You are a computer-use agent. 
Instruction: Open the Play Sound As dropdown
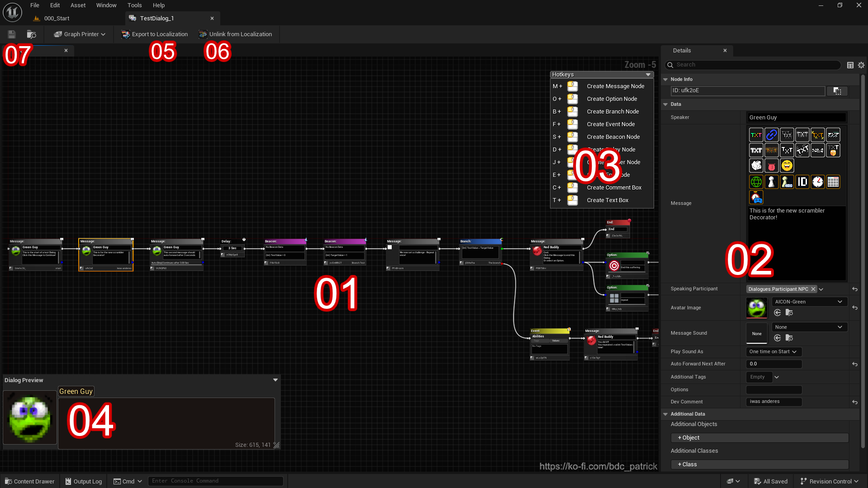(773, 351)
